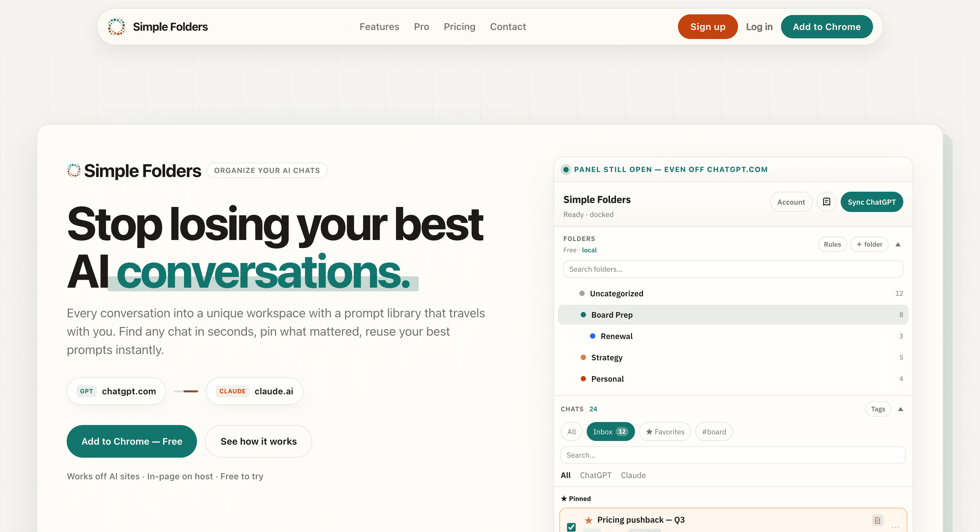This screenshot has height=532, width=980.
Task: Switch to the Claude source tab
Action: point(633,475)
